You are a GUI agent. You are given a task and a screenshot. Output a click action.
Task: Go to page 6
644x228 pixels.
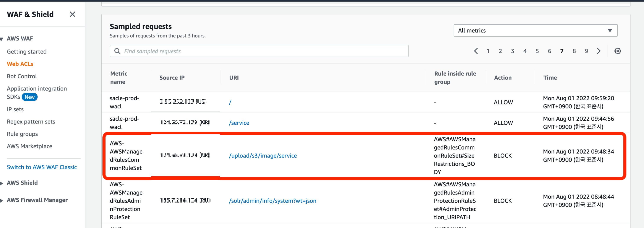pos(549,51)
